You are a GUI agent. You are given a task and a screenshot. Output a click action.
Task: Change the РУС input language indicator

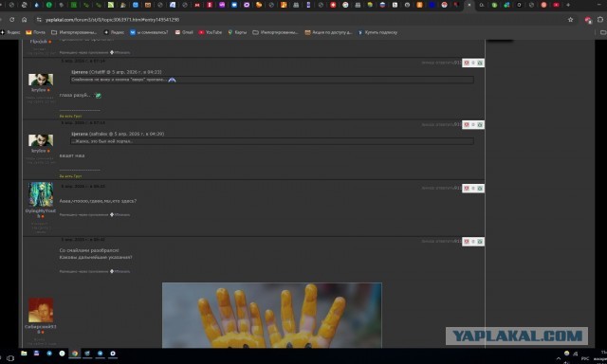pos(585,358)
